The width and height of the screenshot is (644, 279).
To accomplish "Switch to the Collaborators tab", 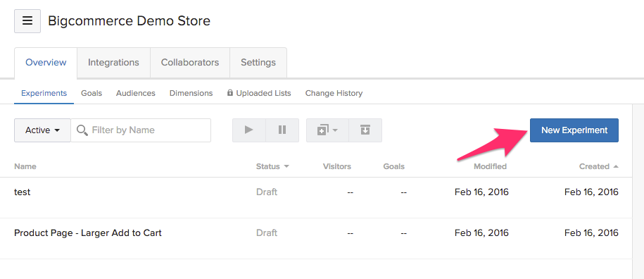I will [x=190, y=63].
